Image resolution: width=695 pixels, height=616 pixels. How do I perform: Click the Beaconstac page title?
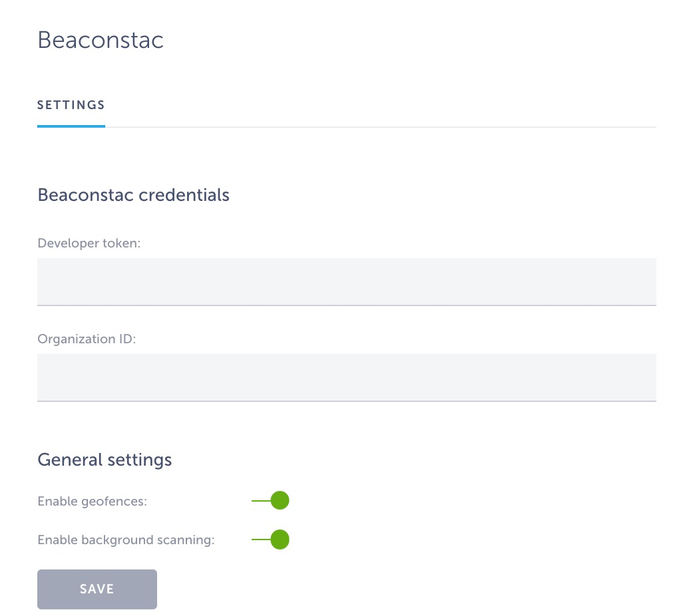click(101, 40)
